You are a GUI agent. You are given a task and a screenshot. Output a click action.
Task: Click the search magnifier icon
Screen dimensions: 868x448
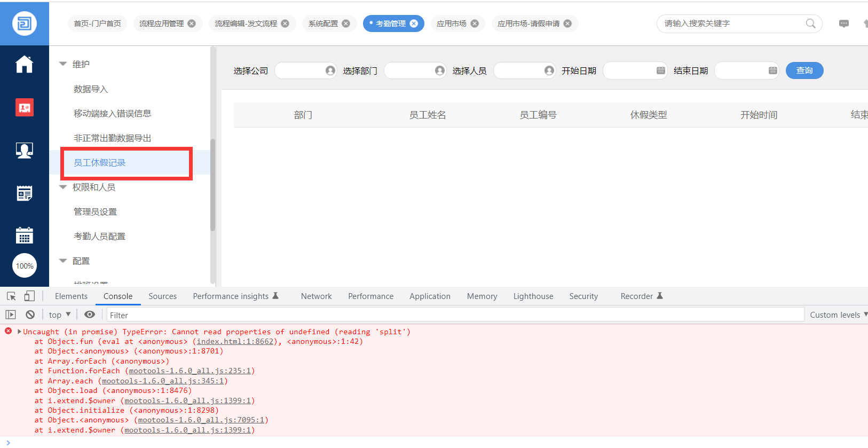click(810, 23)
